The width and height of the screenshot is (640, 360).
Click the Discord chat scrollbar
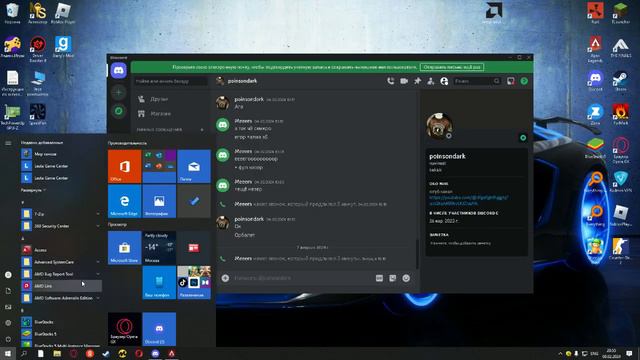click(x=417, y=254)
